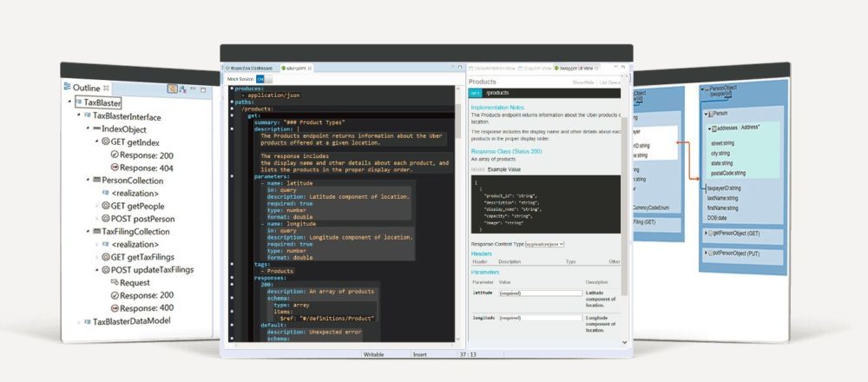Click the first Outline toolbar icon
The height and width of the screenshot is (382, 868).
172,88
